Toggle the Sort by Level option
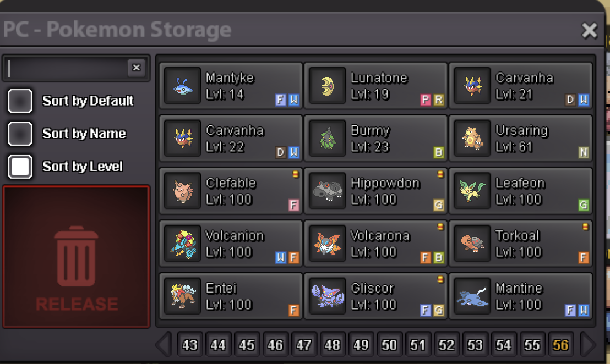The width and height of the screenshot is (610, 364). [x=20, y=167]
